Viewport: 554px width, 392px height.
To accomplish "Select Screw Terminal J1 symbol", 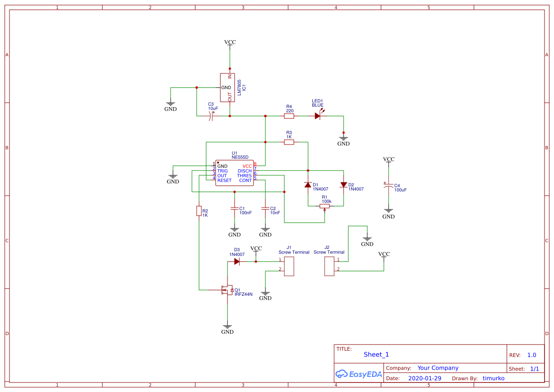I will click(289, 266).
